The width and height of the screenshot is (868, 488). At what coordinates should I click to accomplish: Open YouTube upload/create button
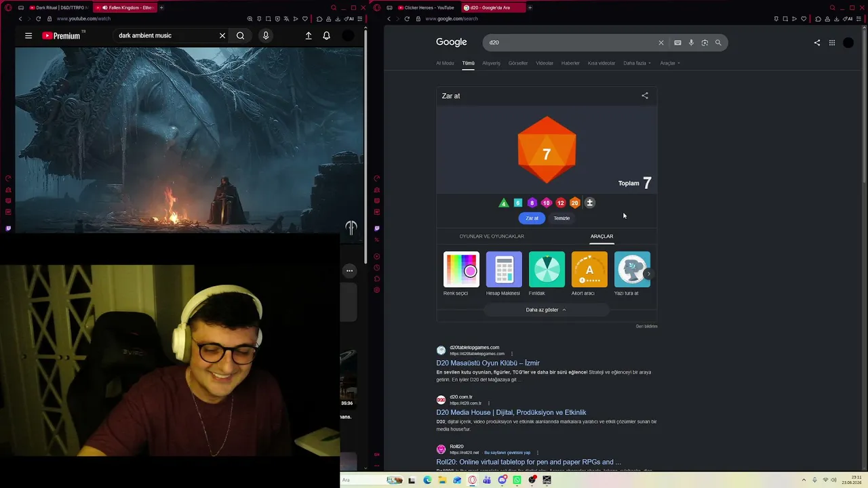(309, 36)
